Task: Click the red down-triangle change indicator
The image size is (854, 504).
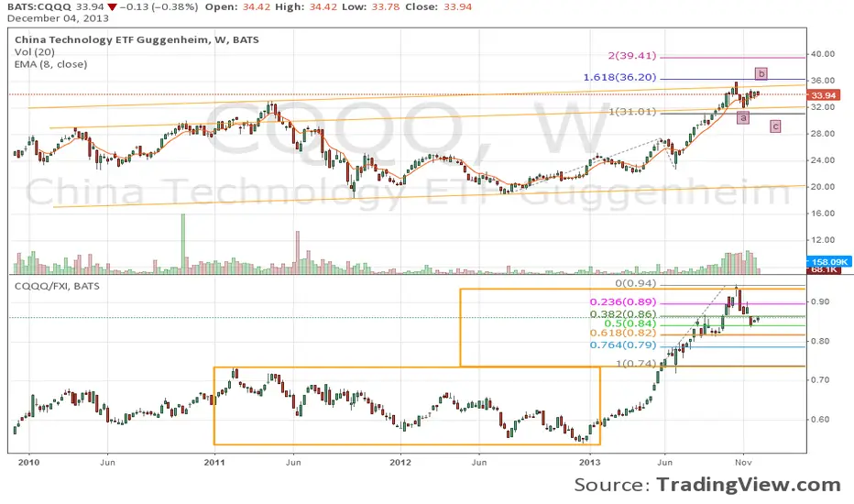Action: [112, 7]
